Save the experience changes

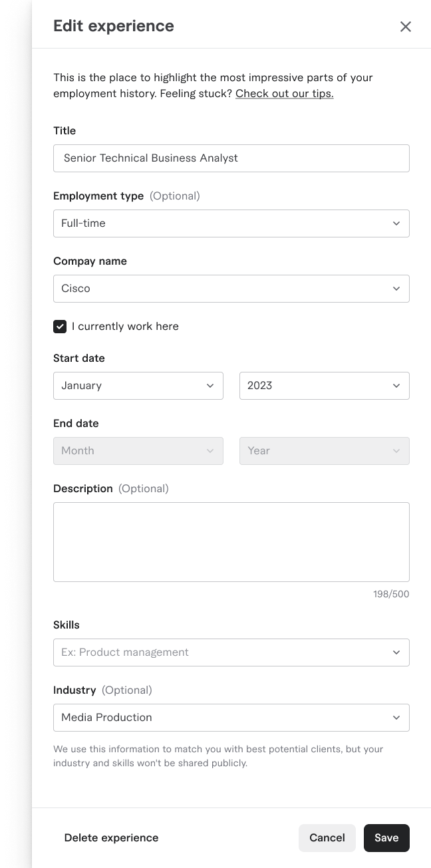click(386, 838)
